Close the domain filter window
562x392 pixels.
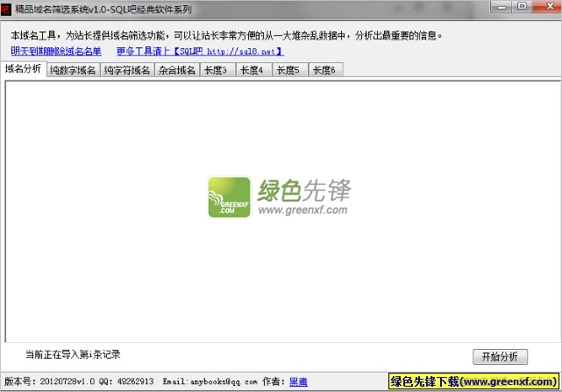click(548, 6)
